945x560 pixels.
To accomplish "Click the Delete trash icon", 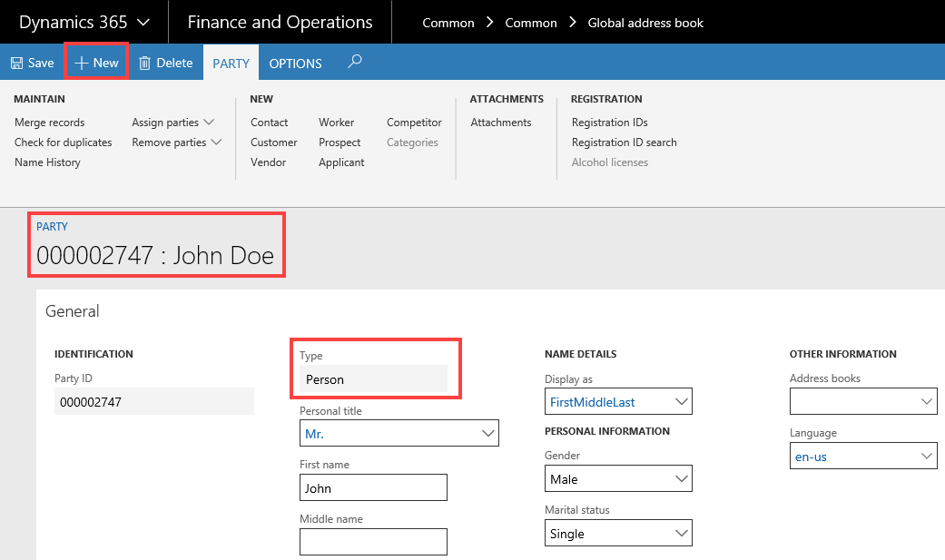I will [x=144, y=64].
